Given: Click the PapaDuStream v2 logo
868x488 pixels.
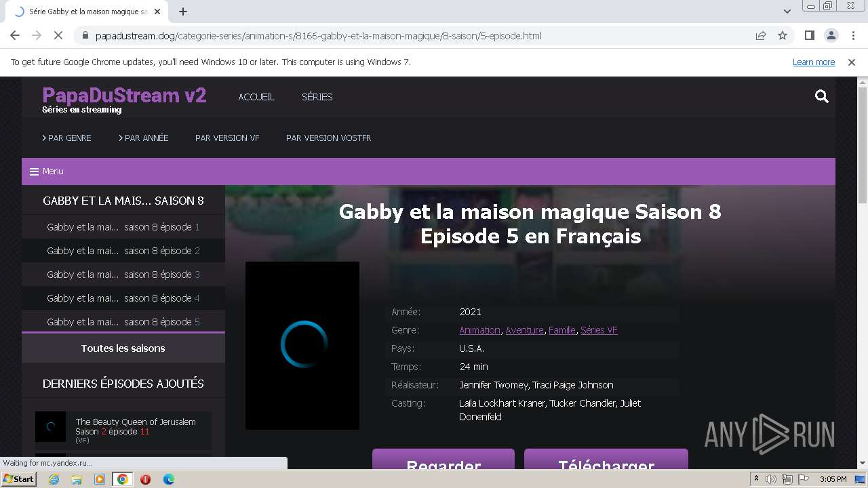Looking at the screenshot, I should pyautogui.click(x=124, y=96).
